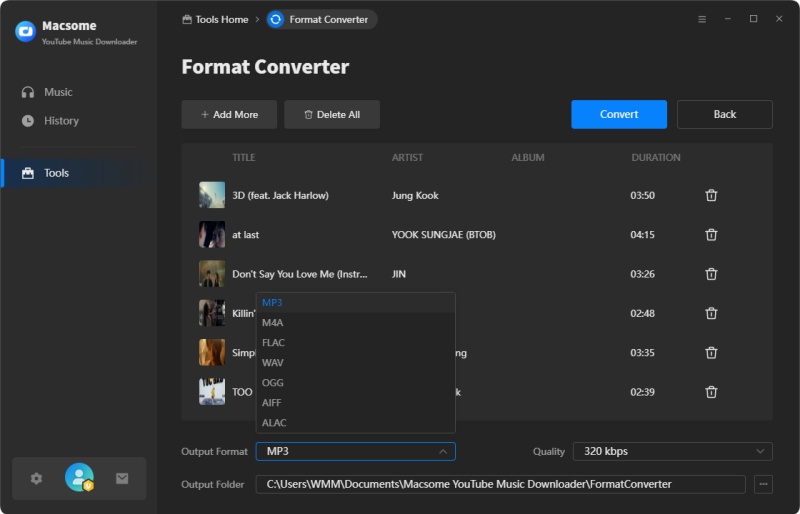This screenshot has height=514, width=800.
Task: Open settings via the gear icon
Action: (36, 478)
